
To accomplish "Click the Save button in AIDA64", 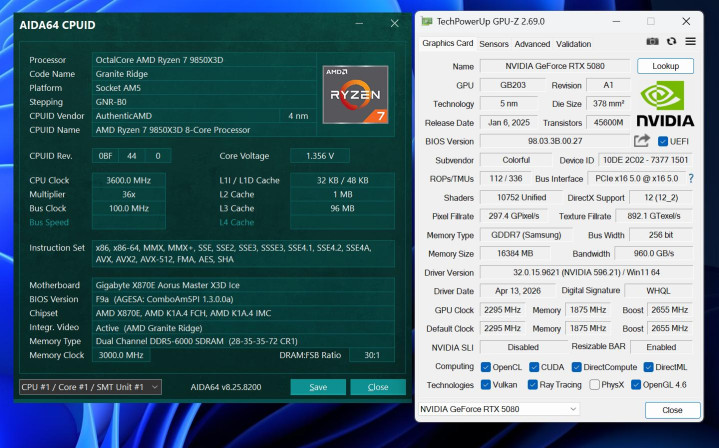I will tap(318, 387).
